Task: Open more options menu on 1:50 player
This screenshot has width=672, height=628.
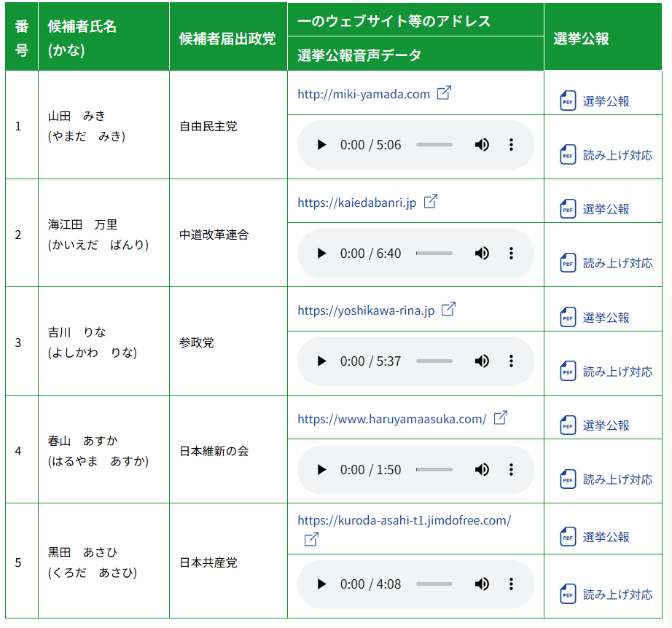Action: [511, 470]
